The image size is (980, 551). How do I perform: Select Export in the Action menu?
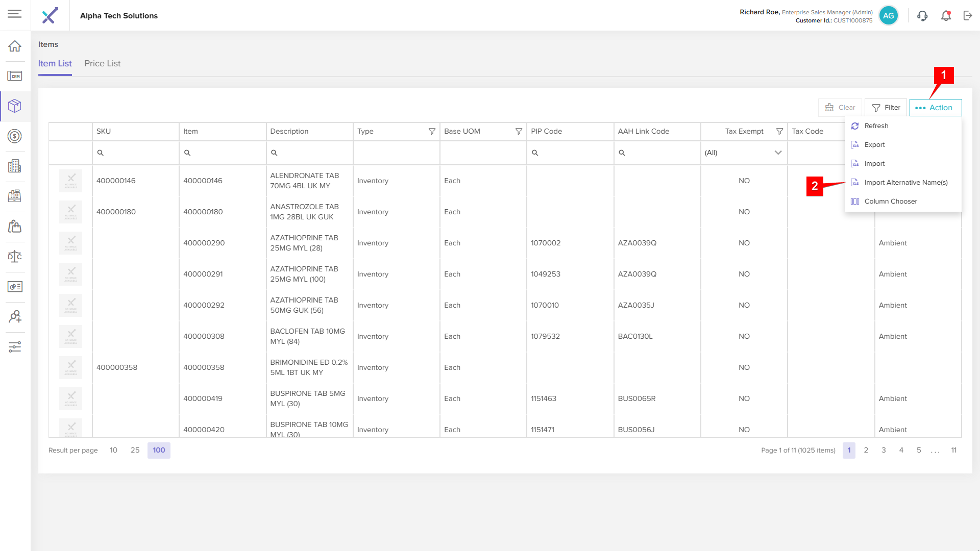coord(874,145)
